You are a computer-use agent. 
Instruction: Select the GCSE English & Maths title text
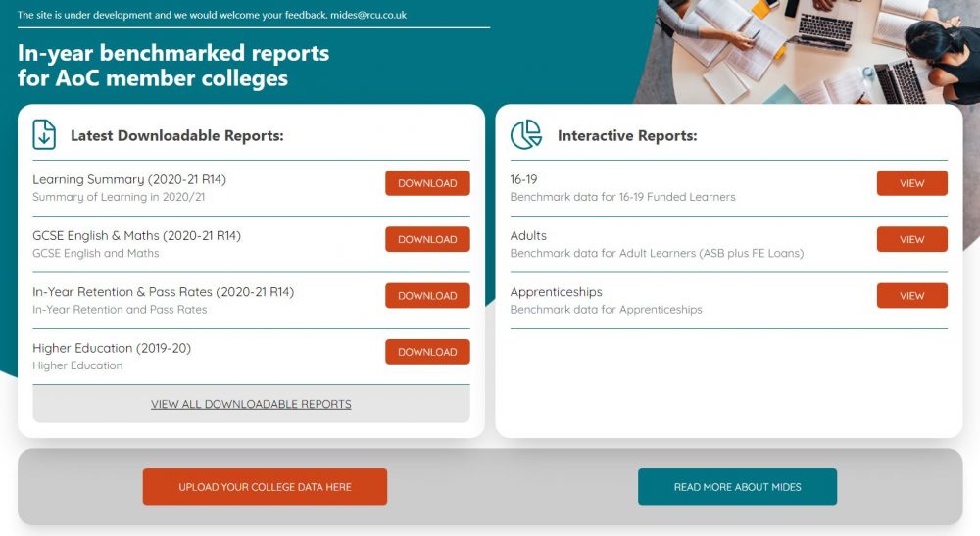pos(136,235)
